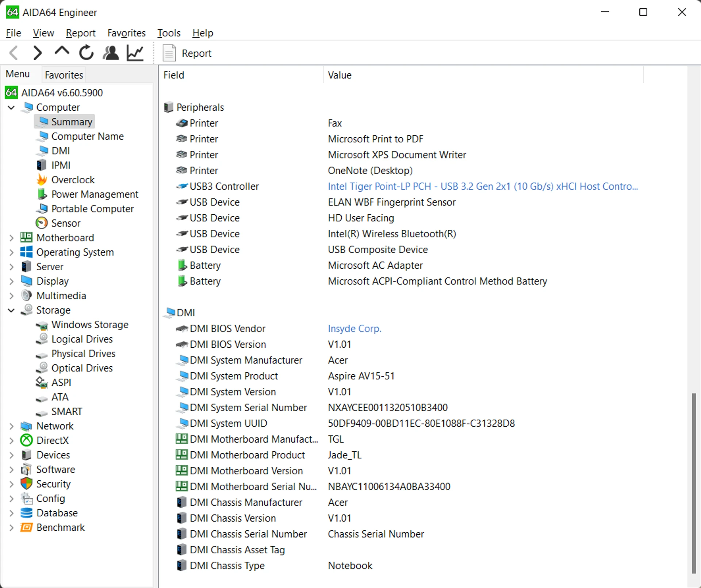Refresh the page with the refresh icon
The height and width of the screenshot is (588, 701).
pyautogui.click(x=86, y=53)
